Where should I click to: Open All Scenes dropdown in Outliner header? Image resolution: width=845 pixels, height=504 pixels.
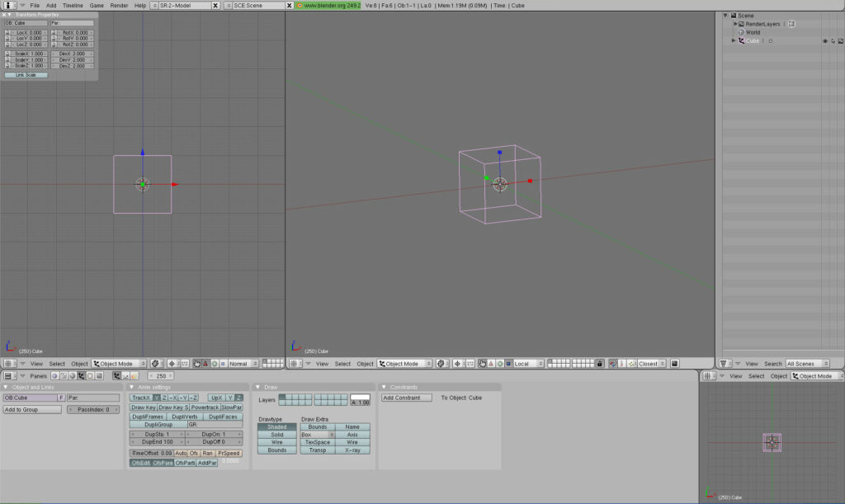[807, 364]
